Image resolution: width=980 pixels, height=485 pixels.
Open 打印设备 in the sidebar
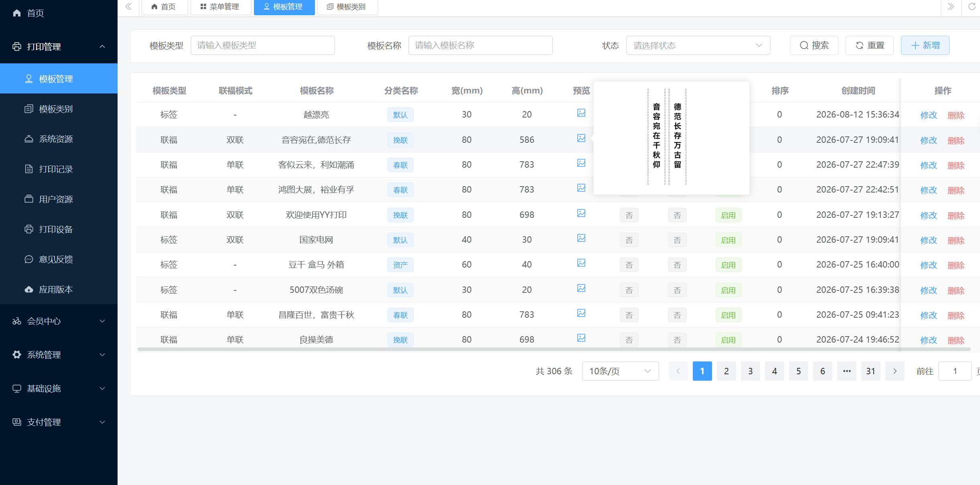pos(59,229)
